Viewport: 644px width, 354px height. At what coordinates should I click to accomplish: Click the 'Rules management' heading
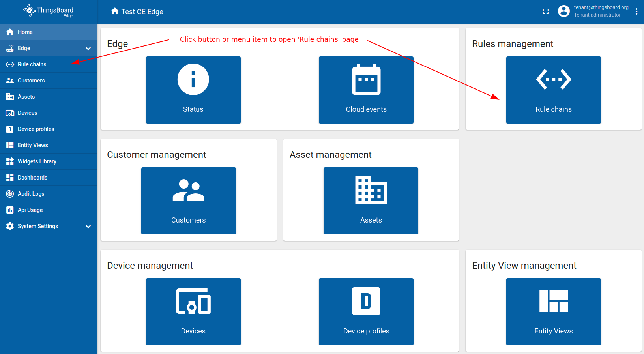(513, 44)
